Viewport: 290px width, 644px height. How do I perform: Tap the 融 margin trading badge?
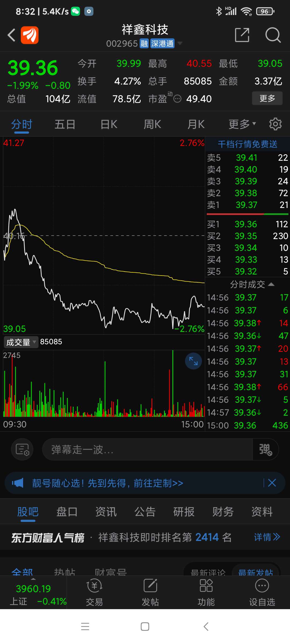(144, 43)
